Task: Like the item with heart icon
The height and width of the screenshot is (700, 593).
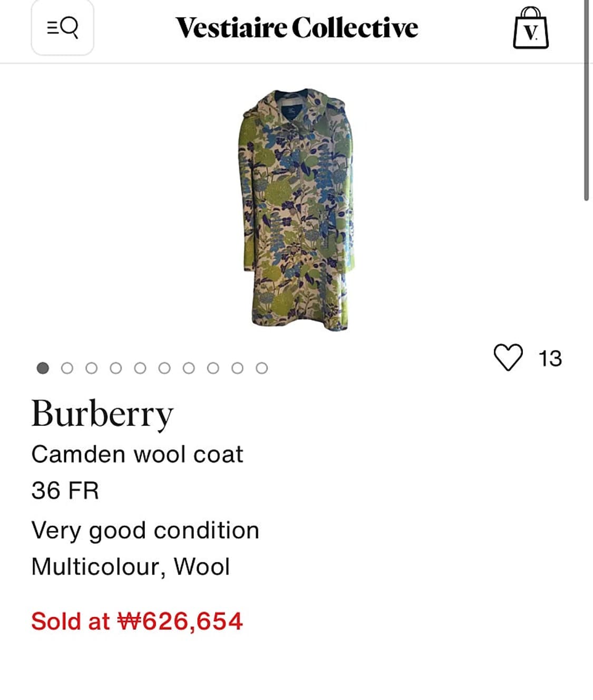Action: coord(508,357)
